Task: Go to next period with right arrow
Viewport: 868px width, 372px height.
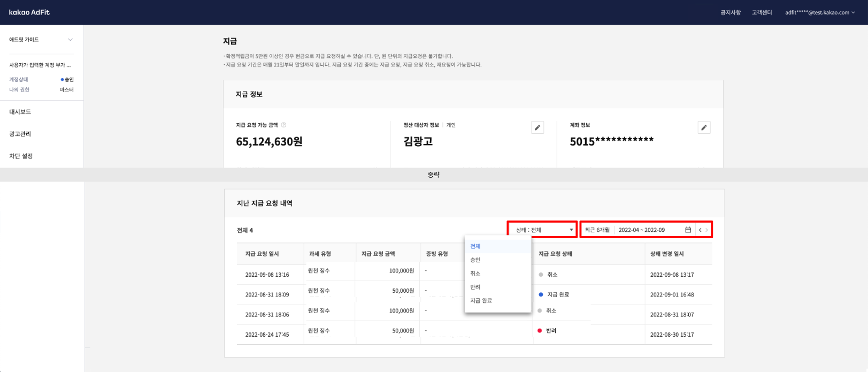Action: (x=706, y=230)
